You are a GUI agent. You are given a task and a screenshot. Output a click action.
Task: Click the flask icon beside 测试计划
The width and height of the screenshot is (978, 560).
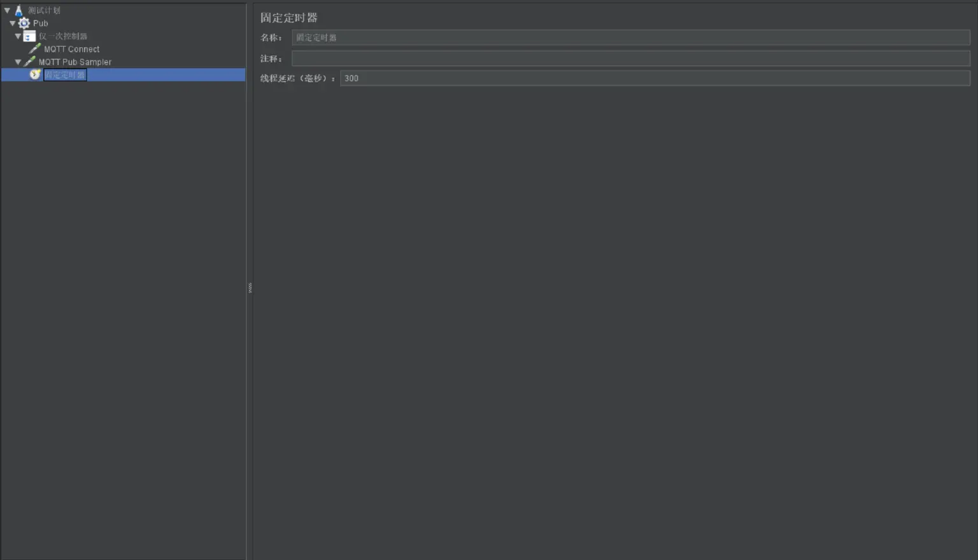tap(18, 10)
